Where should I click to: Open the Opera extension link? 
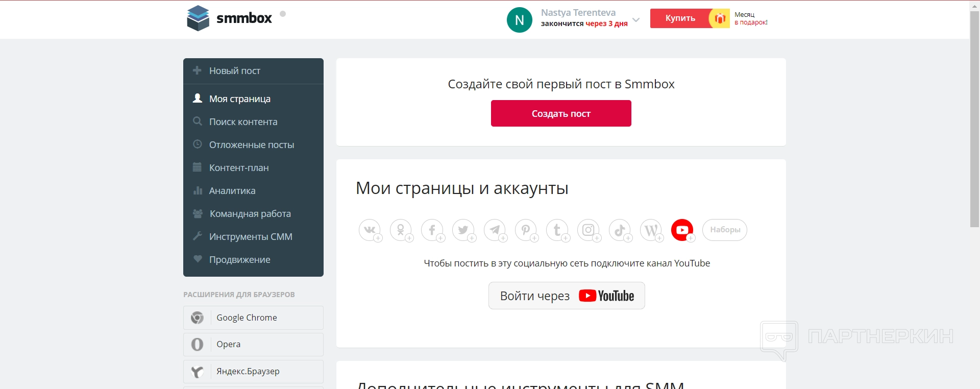tap(253, 345)
